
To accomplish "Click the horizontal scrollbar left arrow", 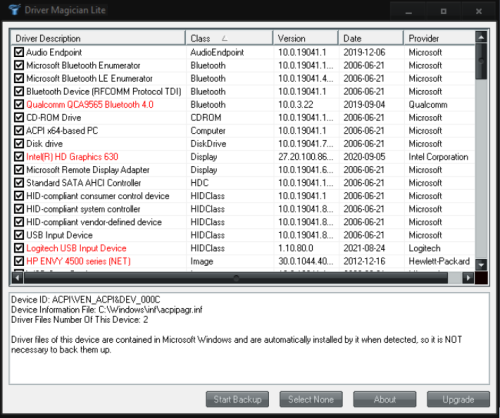I will pyautogui.click(x=17, y=278).
